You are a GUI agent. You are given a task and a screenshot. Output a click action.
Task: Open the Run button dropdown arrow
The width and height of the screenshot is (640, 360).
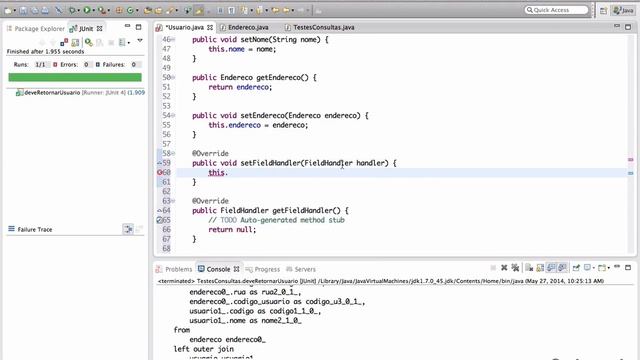coord(93,11)
